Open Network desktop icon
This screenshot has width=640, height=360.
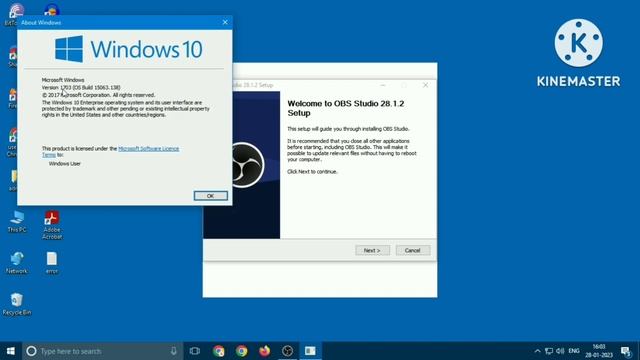point(17,263)
